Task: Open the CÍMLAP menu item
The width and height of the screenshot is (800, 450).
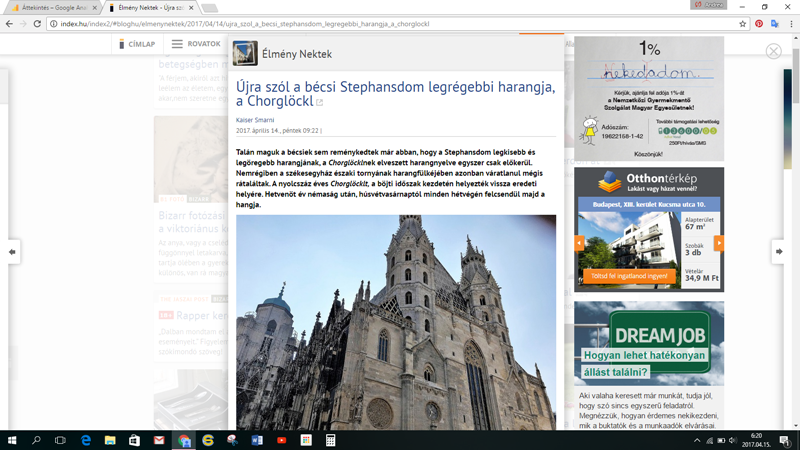Action: click(137, 44)
